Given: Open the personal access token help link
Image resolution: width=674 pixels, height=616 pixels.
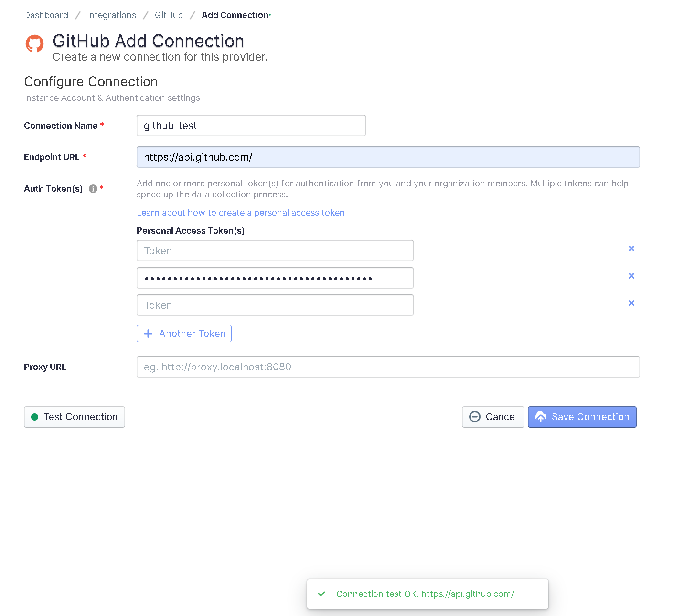Looking at the screenshot, I should (x=240, y=213).
